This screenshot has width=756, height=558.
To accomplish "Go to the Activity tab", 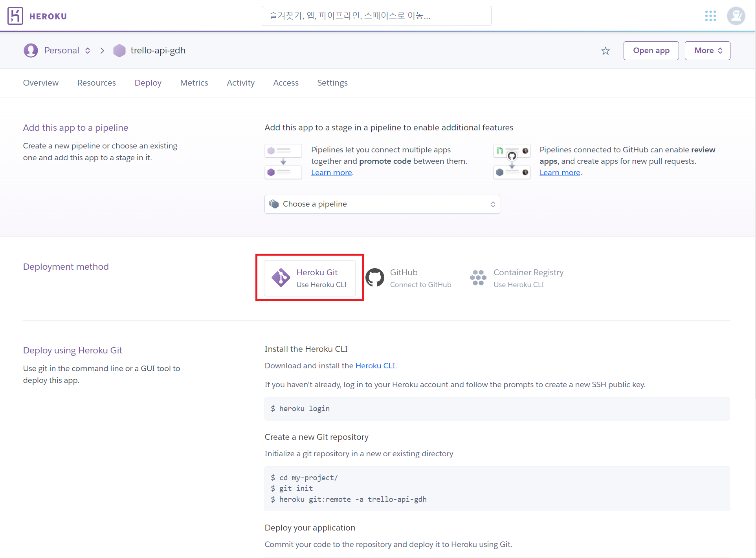I will [x=240, y=83].
